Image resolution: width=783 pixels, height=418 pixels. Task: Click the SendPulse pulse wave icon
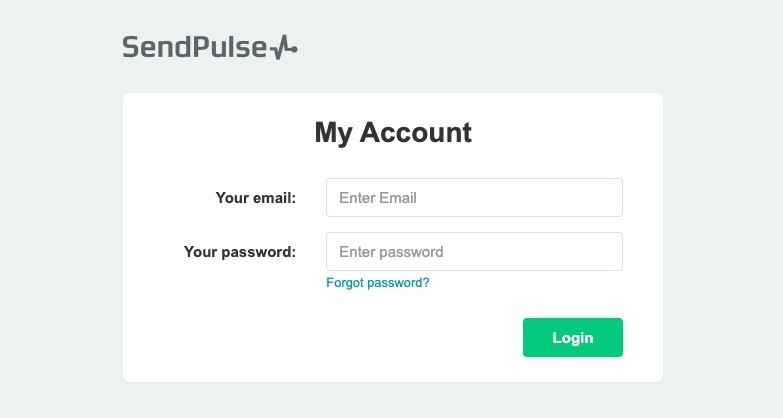[284, 47]
